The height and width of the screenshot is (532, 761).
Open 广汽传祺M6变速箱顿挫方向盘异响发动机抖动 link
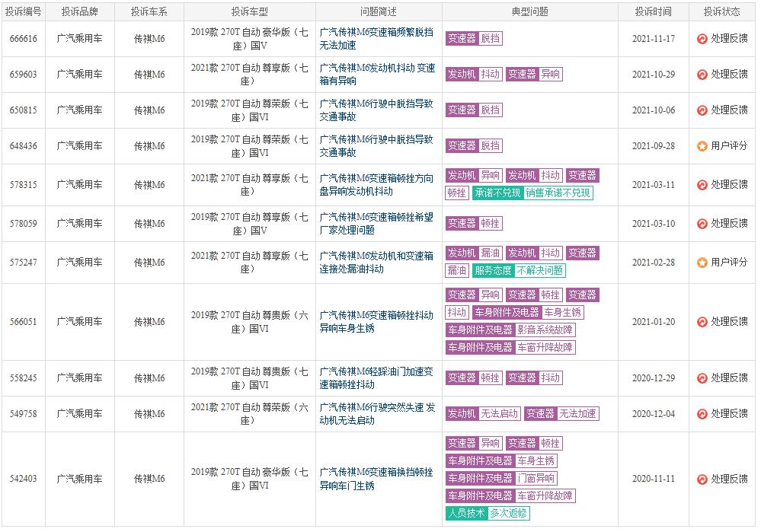pos(376,185)
